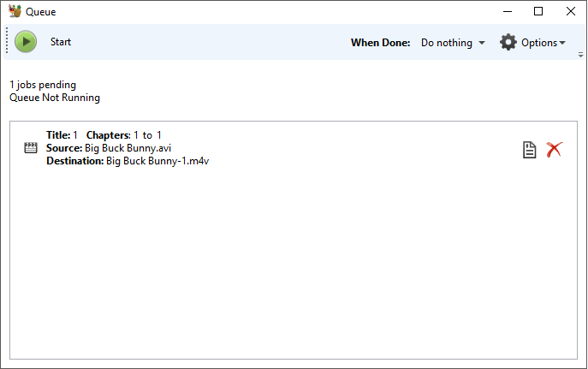Screen dimensions: 588x369
Task: Click the film clapper icon of the job
Action: [32, 148]
